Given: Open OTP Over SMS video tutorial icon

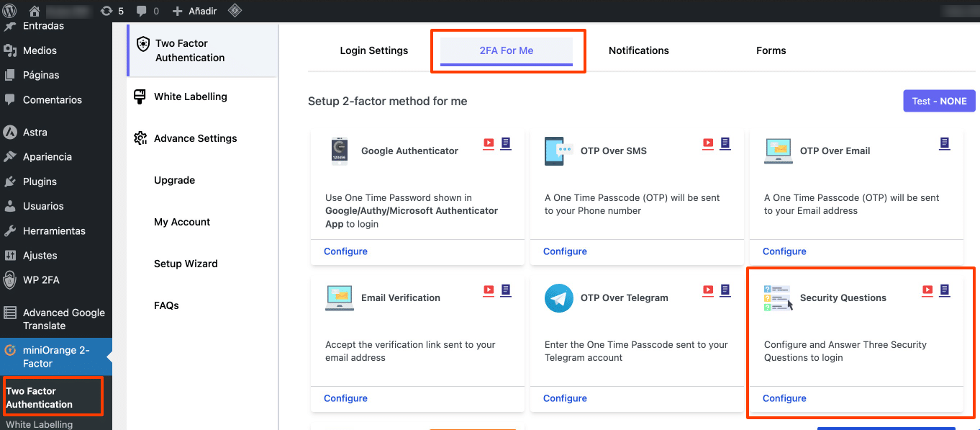Looking at the screenshot, I should click(708, 143).
